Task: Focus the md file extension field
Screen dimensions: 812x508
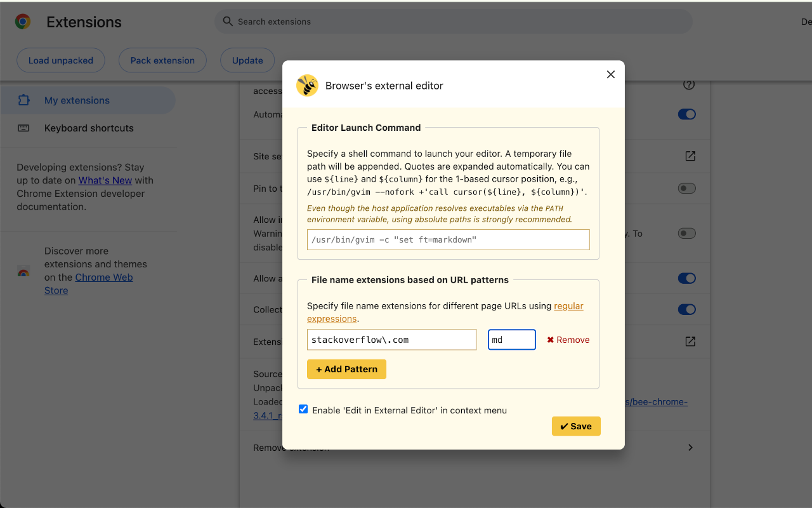Action: coord(512,340)
